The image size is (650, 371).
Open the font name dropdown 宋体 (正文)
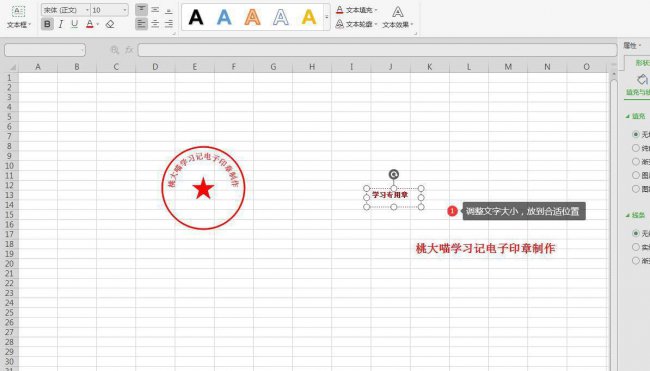(x=87, y=10)
